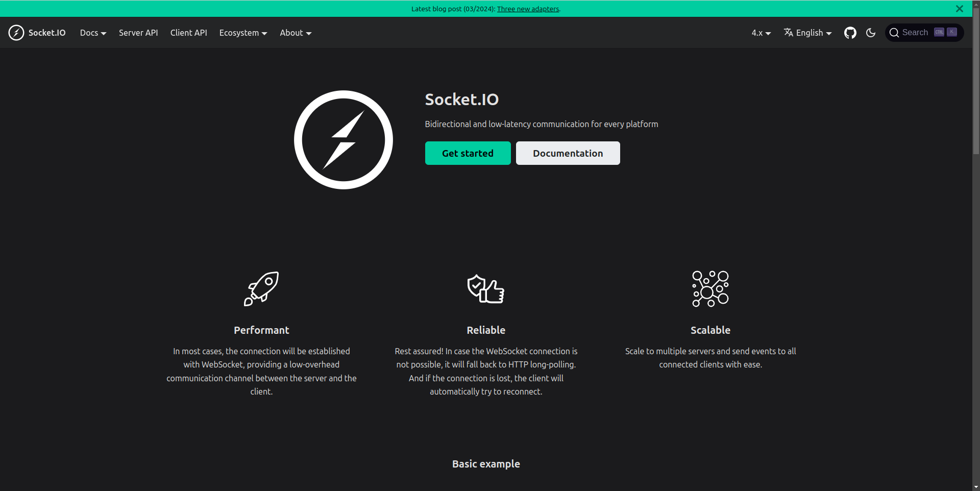980x491 pixels.
Task: Close the announcement banner
Action: pyautogui.click(x=960, y=9)
